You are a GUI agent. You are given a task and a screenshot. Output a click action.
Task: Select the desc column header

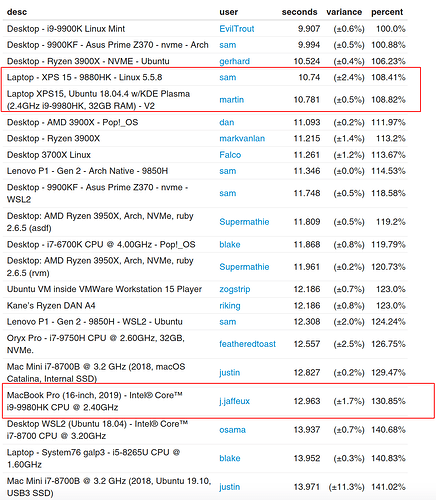[x=17, y=12]
